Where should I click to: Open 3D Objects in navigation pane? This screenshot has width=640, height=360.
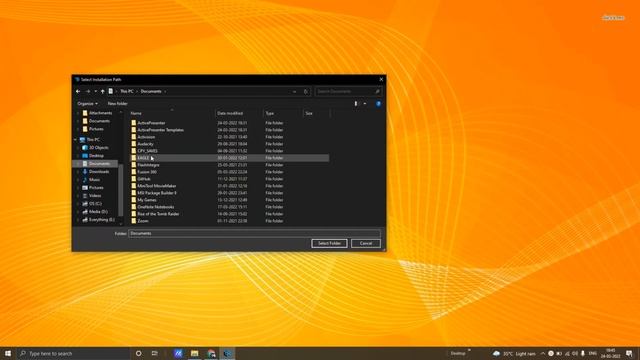[x=99, y=148]
